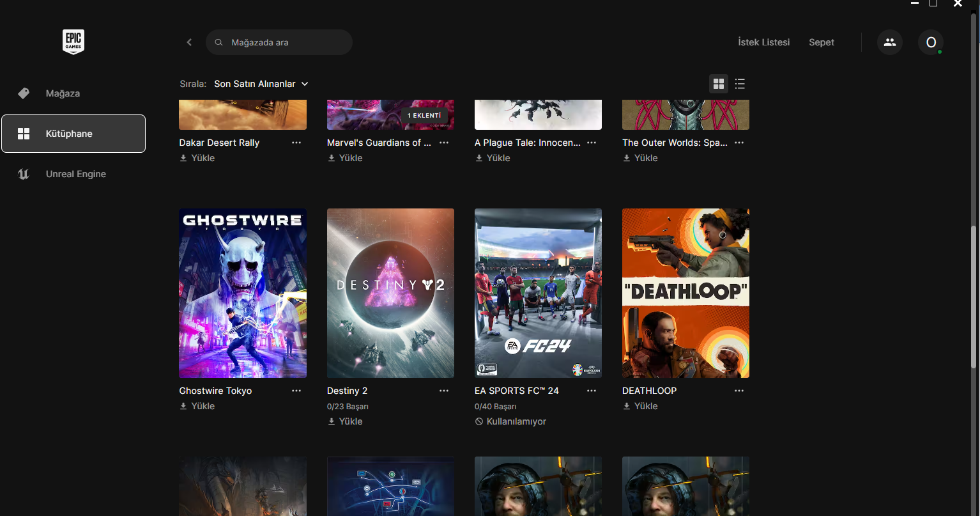Open options menu for Dakar Desert Rally
The height and width of the screenshot is (516, 980).
296,143
